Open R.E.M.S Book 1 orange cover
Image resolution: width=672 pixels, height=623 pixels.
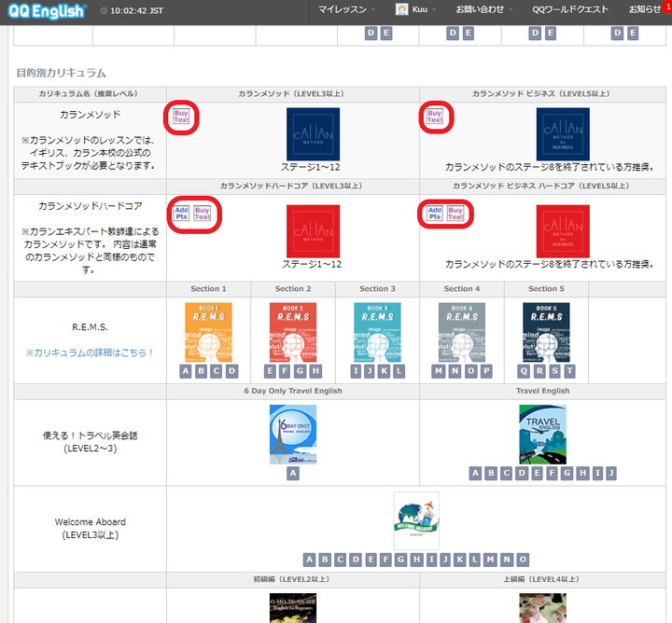[x=209, y=332]
